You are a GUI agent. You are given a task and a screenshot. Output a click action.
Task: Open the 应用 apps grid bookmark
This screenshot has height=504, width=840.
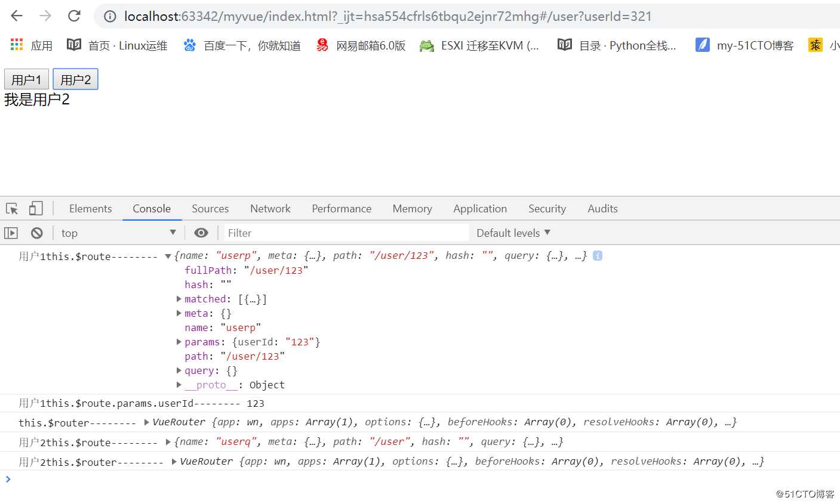point(31,45)
